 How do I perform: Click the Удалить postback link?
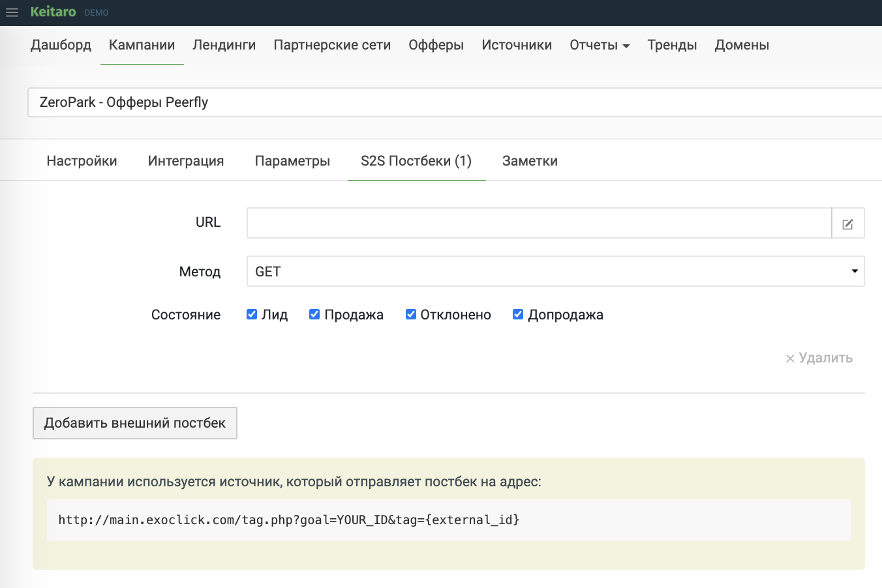819,358
